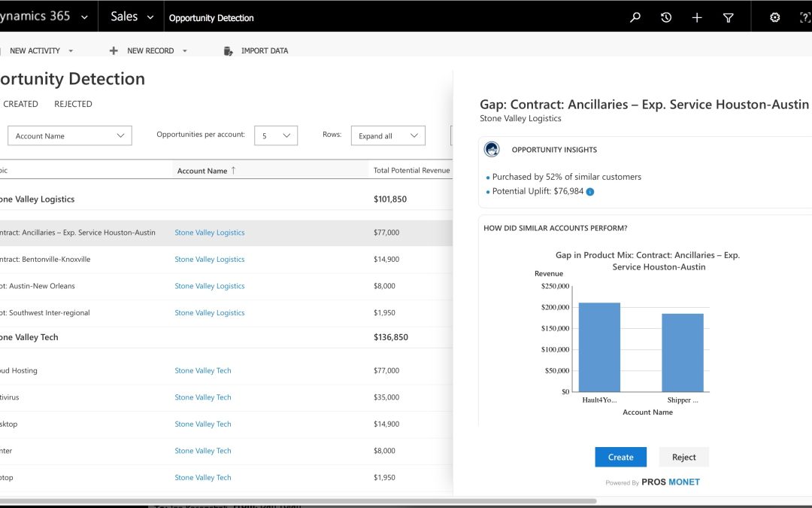Image resolution: width=812 pixels, height=508 pixels.
Task: Click the New Record plus icon
Action: [114, 51]
